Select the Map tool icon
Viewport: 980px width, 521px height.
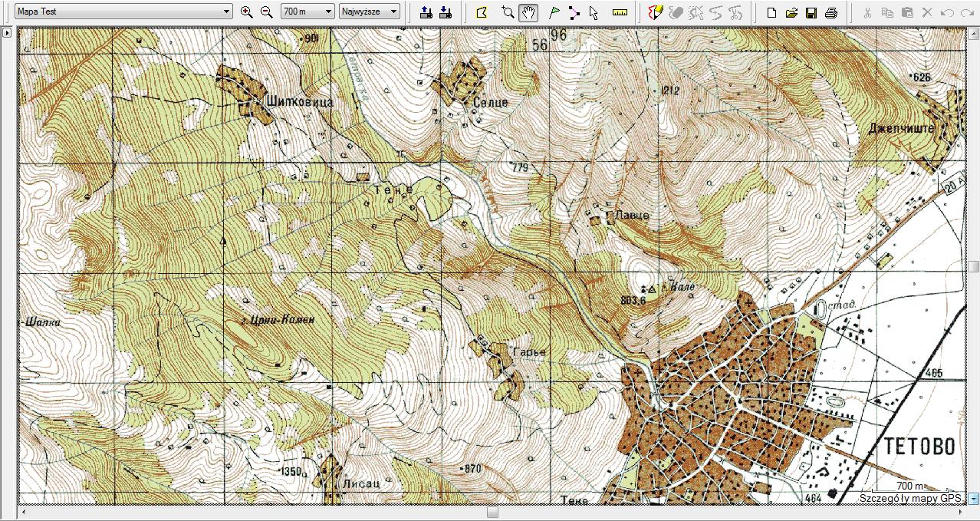[482, 12]
